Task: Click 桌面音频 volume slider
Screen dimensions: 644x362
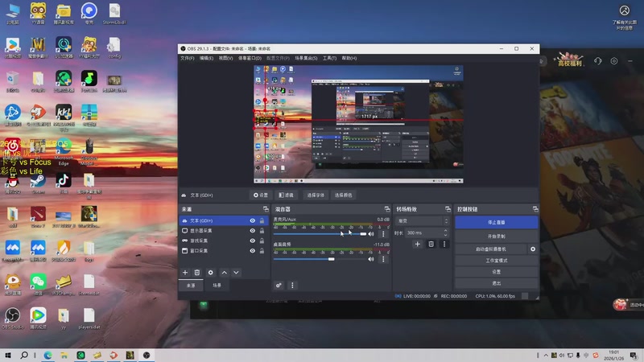Action: pos(320,259)
